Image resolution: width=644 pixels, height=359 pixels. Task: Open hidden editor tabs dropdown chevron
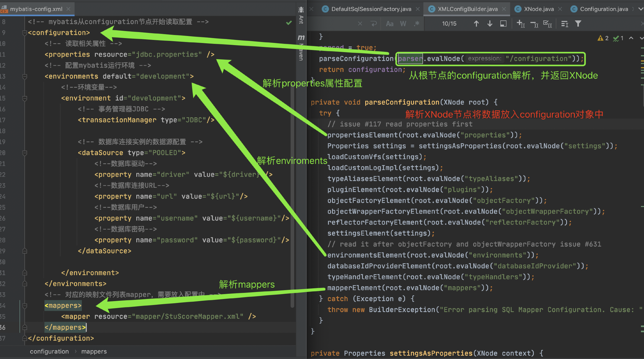(640, 9)
